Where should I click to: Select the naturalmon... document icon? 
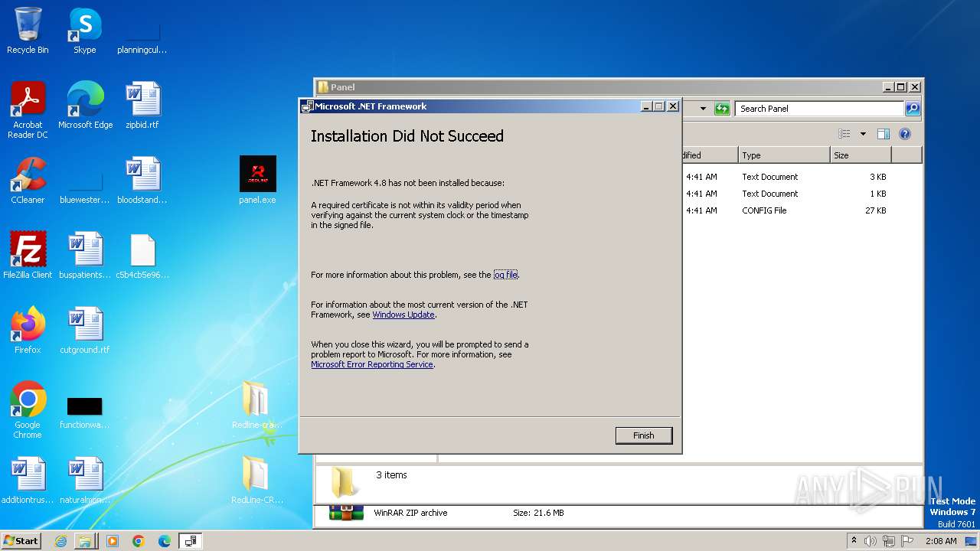(85, 480)
